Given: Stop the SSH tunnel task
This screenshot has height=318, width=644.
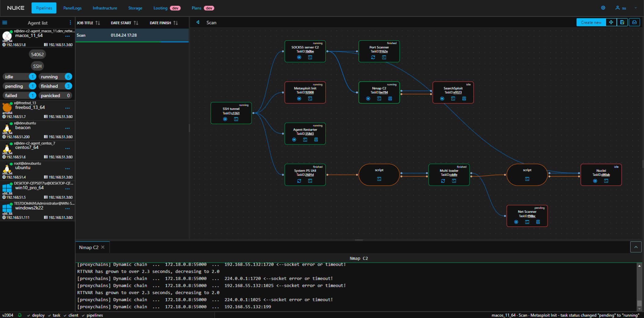Looking at the screenshot, I should 225,119.
